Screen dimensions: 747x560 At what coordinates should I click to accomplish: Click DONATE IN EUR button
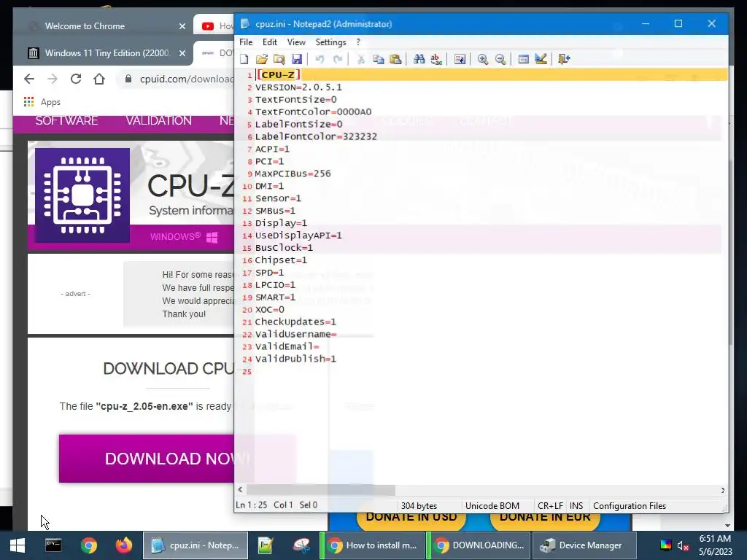[544, 518]
